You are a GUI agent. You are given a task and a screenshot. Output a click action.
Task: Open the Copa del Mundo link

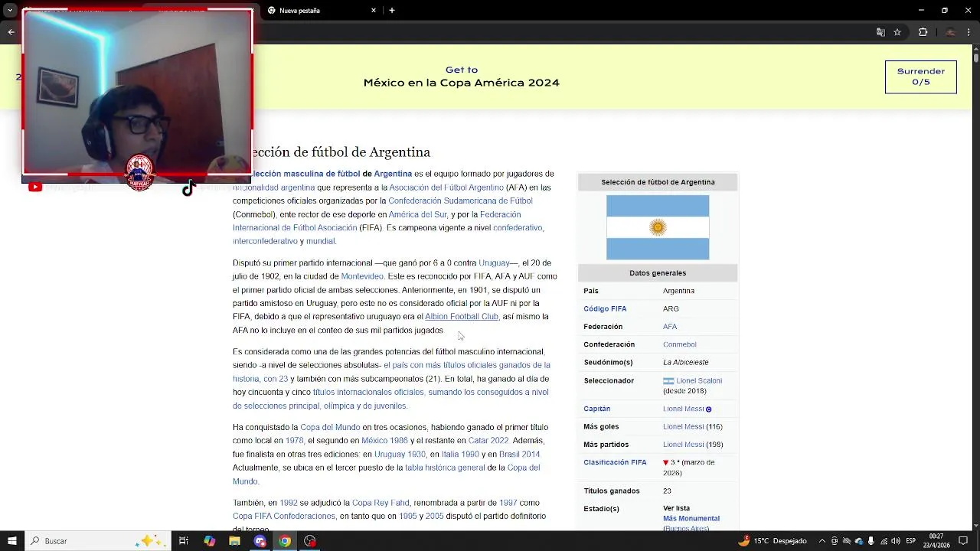click(x=330, y=428)
